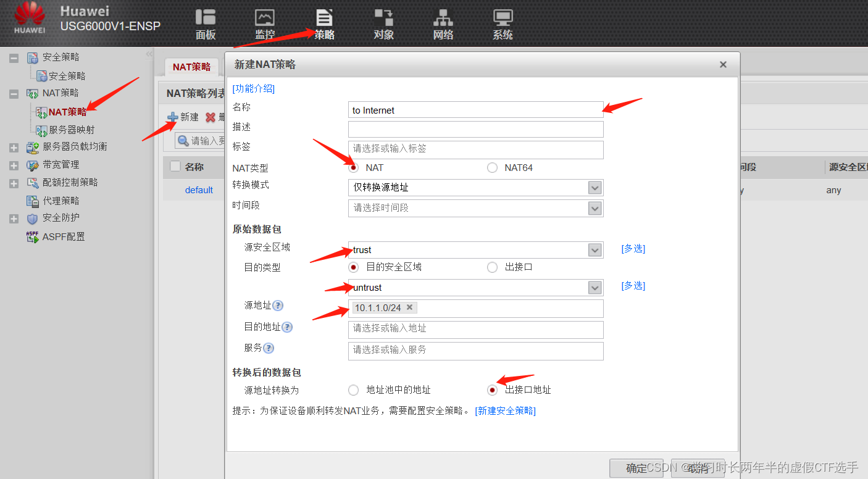This screenshot has width=868, height=479.
Task: Select the NAT64 radio button
Action: [x=492, y=167]
